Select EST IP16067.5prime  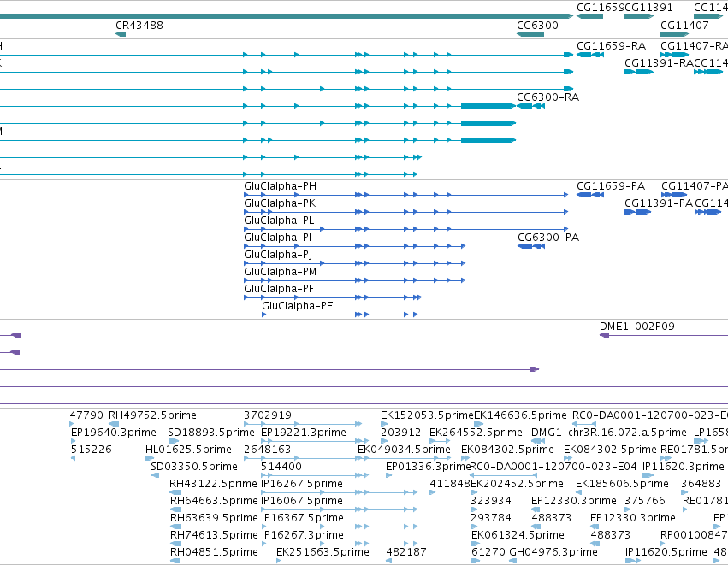(x=340, y=509)
